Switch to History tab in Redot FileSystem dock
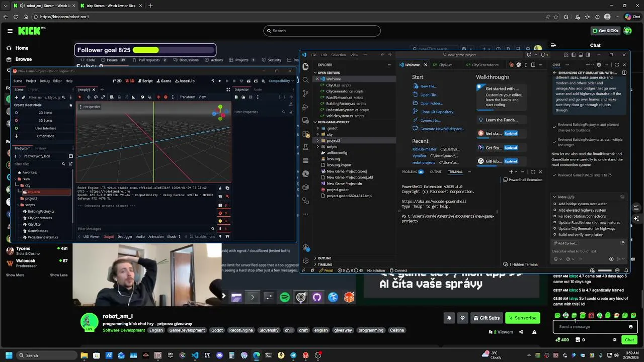Screen dimensions: 644x362 [x=40, y=148]
